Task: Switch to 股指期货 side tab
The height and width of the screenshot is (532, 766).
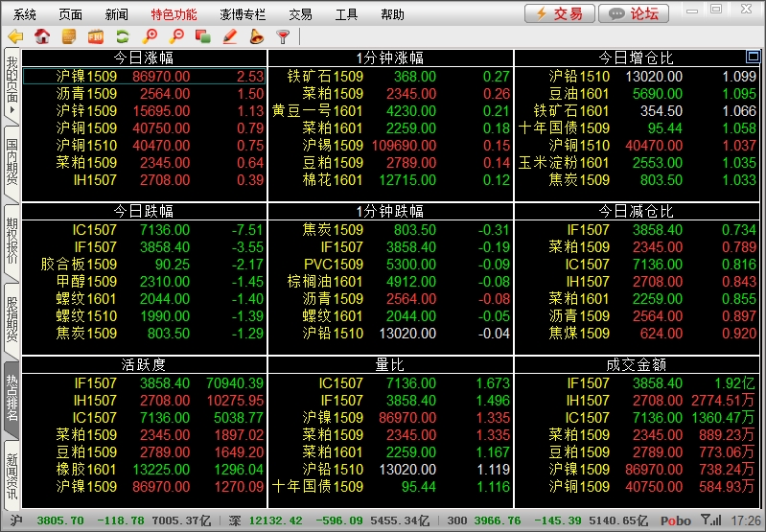Action: [x=12, y=317]
